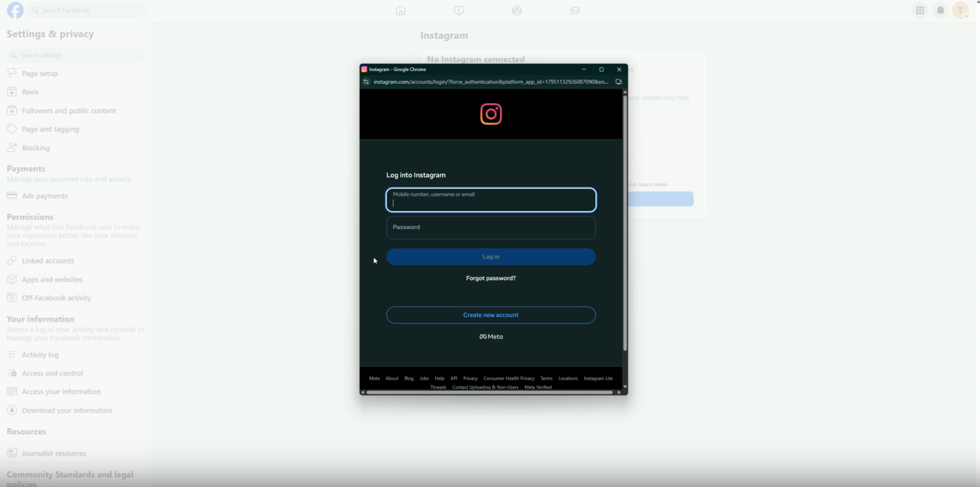
Task: Open the Jobs footer link
Action: (x=424, y=378)
